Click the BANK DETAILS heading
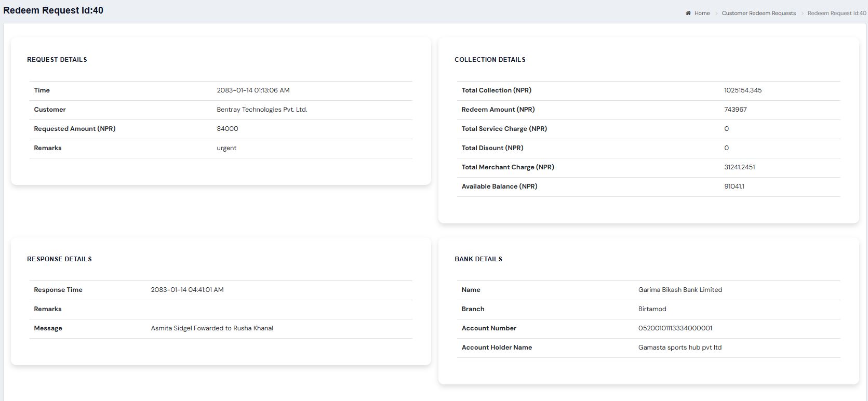The height and width of the screenshot is (401, 868). [x=478, y=259]
